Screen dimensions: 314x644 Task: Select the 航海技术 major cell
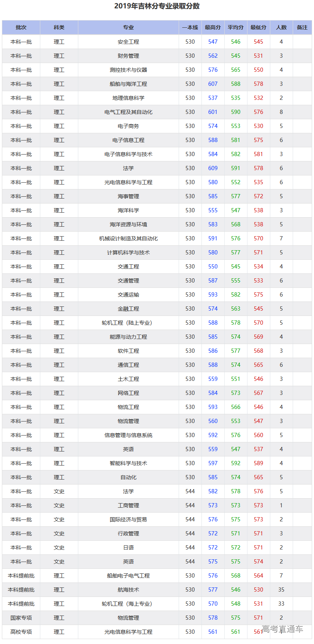128,590
